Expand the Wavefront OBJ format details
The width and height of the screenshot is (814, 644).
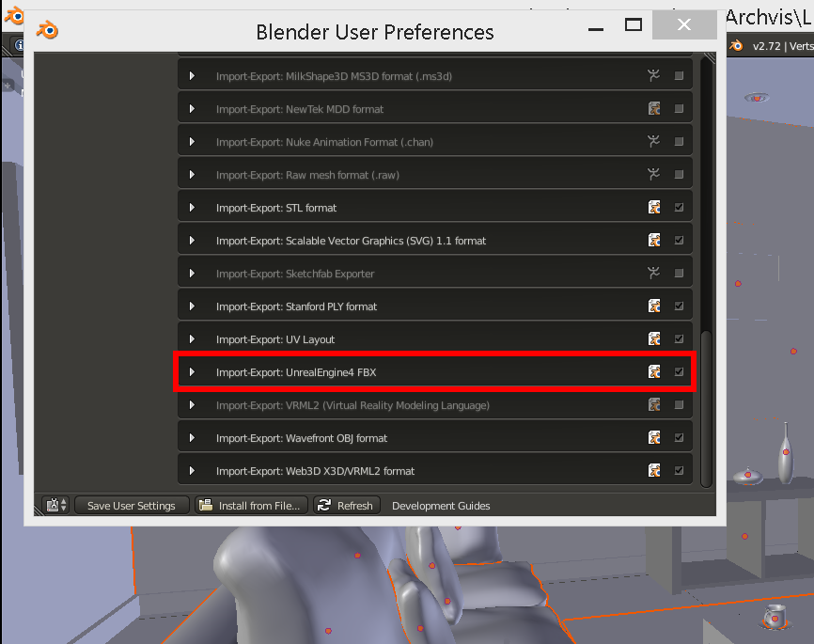(192, 437)
